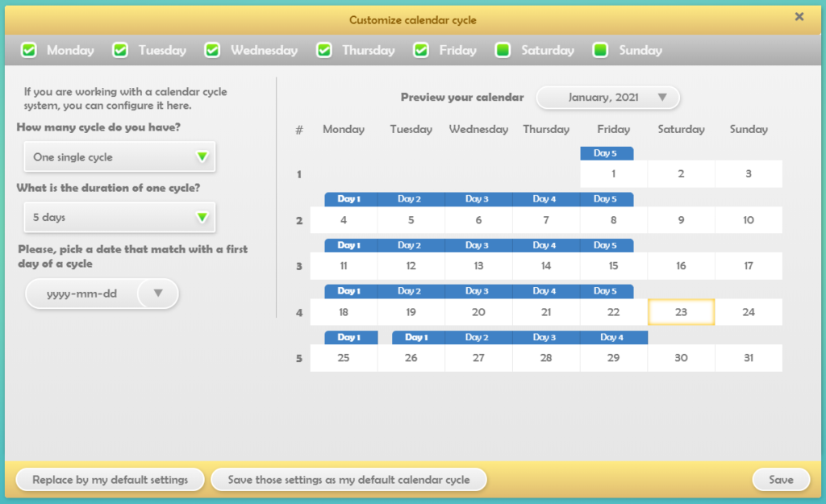
Task: Select January 4 in the calendar preview
Action: point(344,220)
